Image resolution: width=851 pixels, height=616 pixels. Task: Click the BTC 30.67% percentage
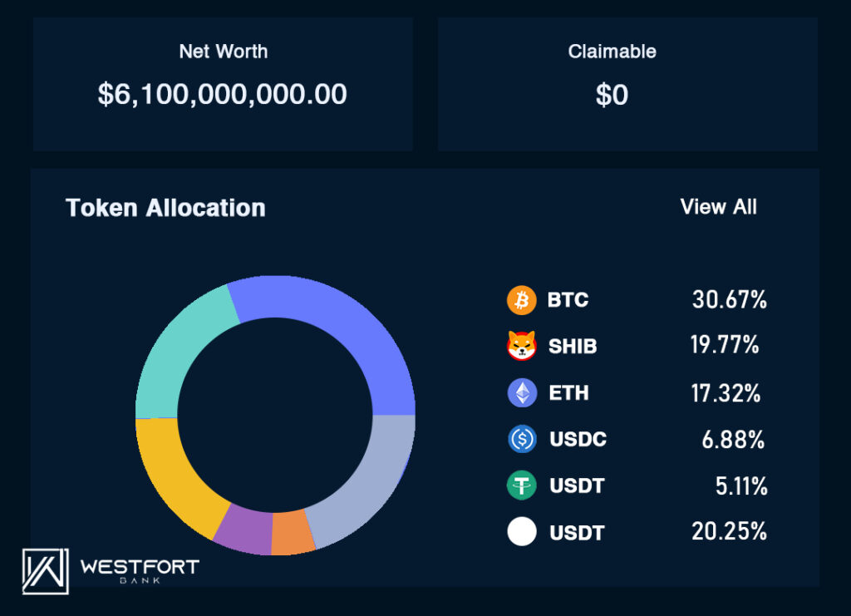[729, 300]
